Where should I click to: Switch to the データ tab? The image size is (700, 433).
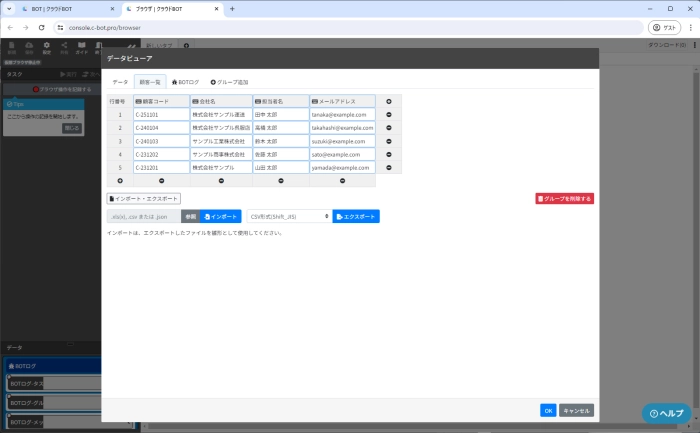[x=119, y=82]
